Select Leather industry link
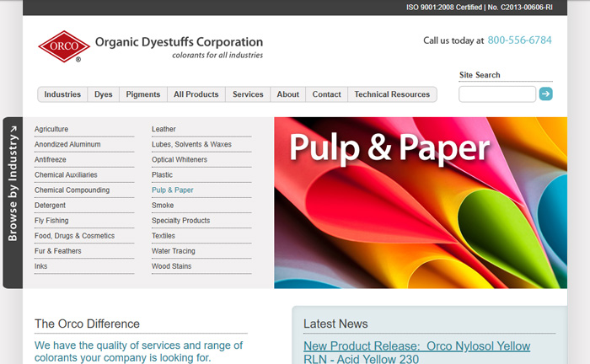 164,129
